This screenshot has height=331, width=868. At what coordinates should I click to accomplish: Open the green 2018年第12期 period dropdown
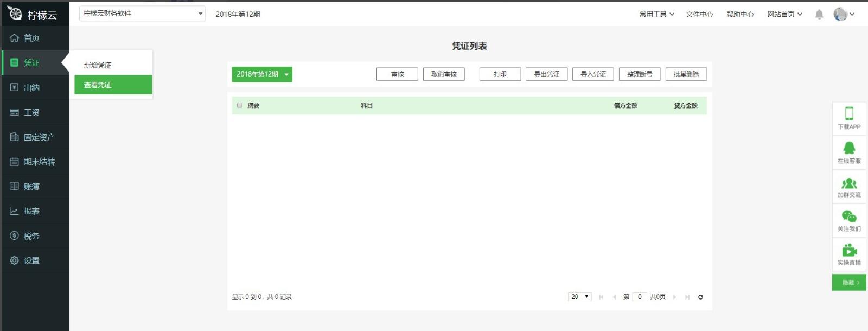pyautogui.click(x=262, y=74)
